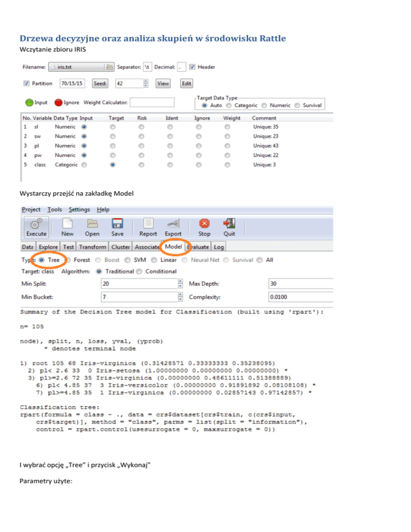Image resolution: width=411 pixels, height=532 pixels.
Task: Select the Forest model type radio
Action: coord(69,260)
